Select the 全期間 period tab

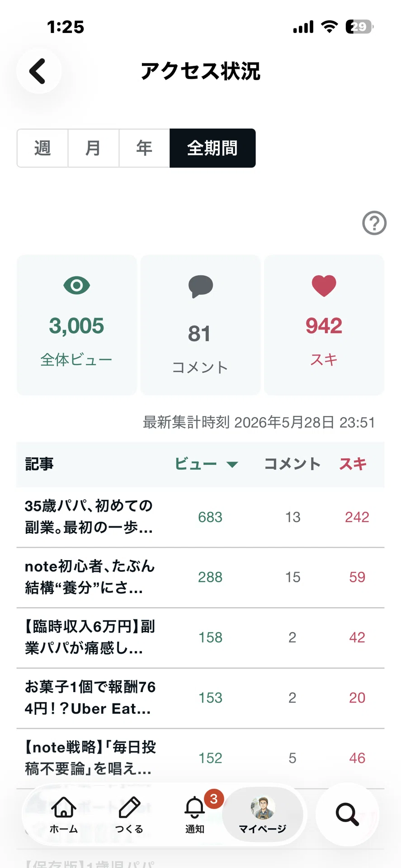212,148
